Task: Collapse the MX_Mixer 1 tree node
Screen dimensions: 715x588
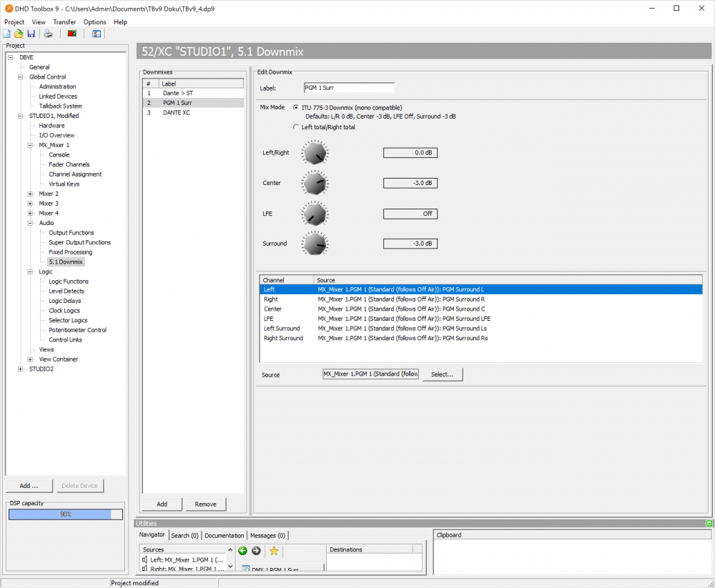Action: tap(31, 145)
